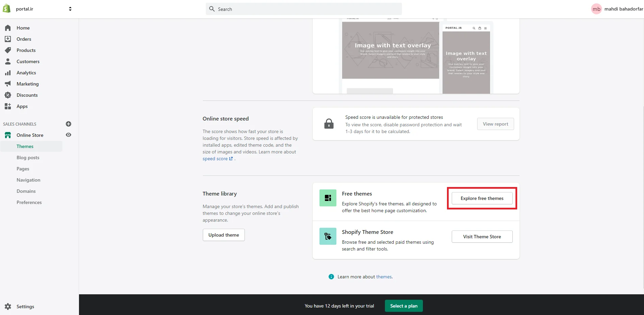Open the speed score link
This screenshot has width=644, height=315.
pyautogui.click(x=215, y=159)
